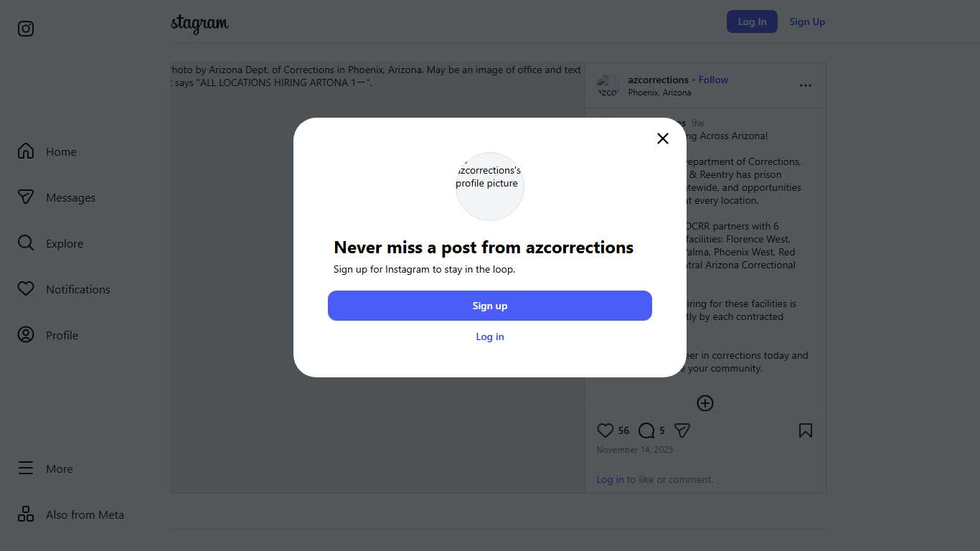Screen dimensions: 980x551
Task: Open post options three-dot menu
Action: point(806,85)
